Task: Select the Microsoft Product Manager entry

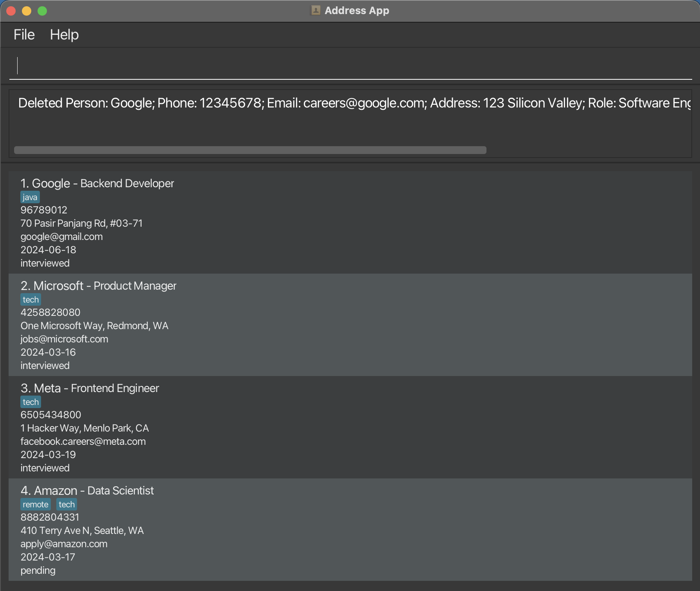Action: click(x=350, y=324)
